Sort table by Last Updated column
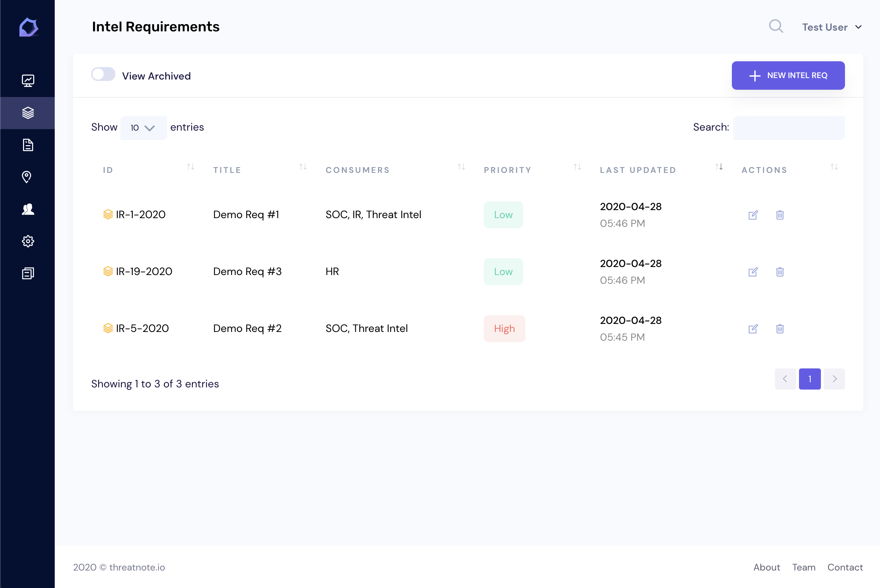Screen dimensions: 880x588 click(638, 170)
